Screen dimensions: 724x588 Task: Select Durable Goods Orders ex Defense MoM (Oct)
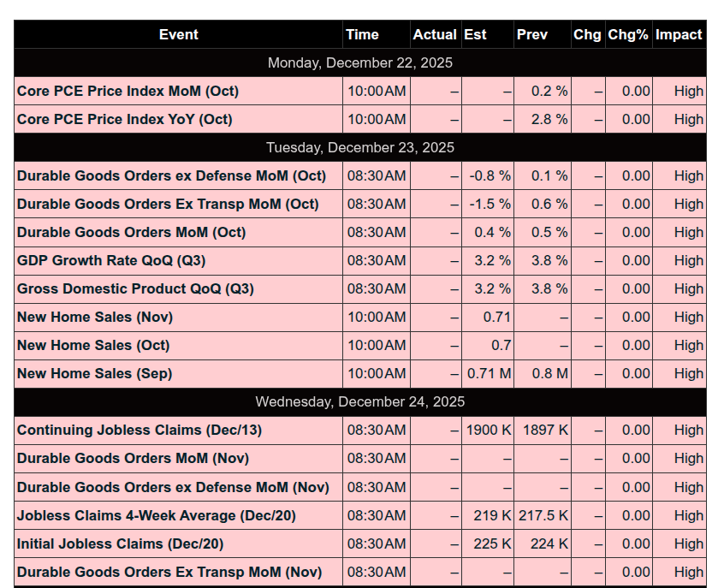(171, 176)
